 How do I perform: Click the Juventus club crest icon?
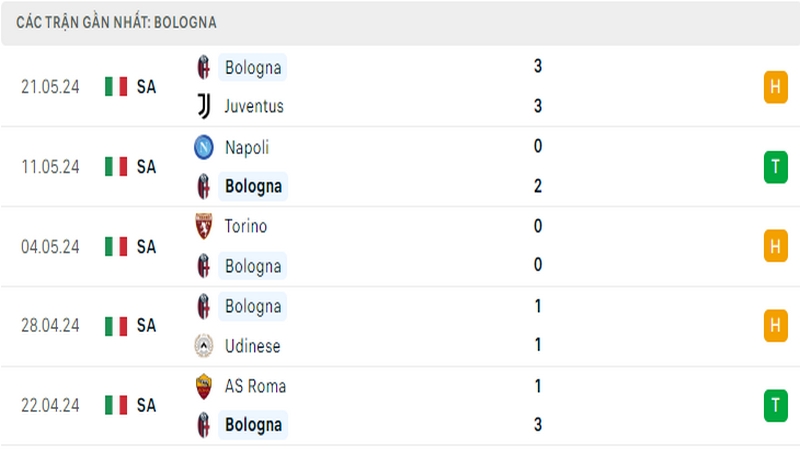204,106
